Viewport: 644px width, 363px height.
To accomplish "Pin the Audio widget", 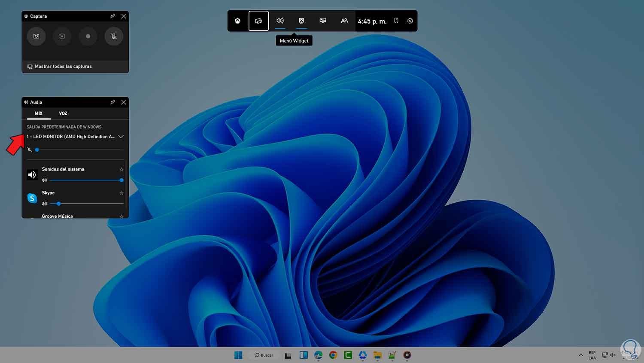I will (112, 102).
